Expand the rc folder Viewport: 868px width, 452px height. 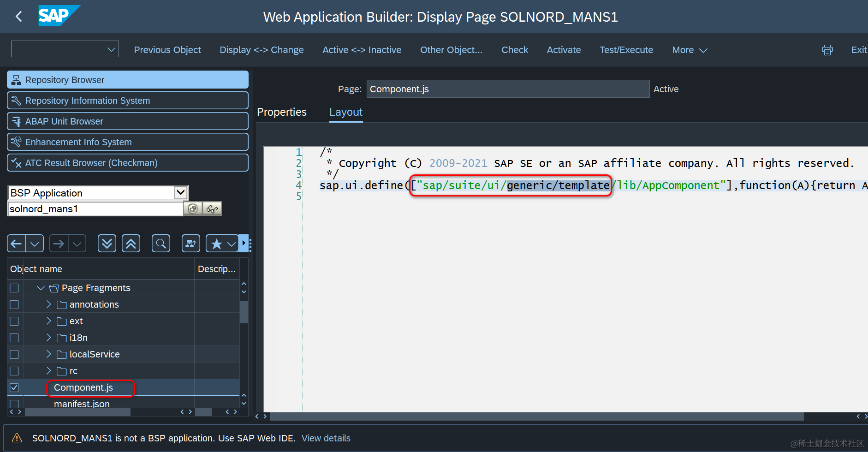[x=48, y=371]
